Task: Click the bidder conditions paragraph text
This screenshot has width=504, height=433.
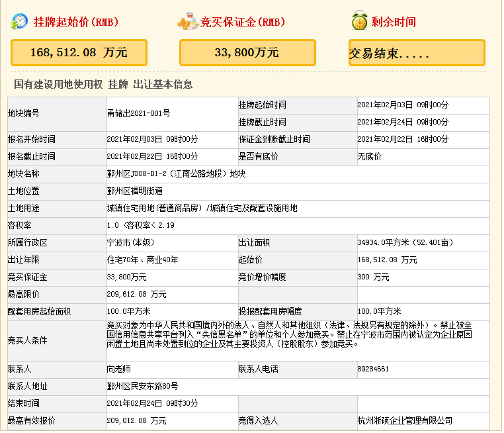Action: [x=289, y=334]
